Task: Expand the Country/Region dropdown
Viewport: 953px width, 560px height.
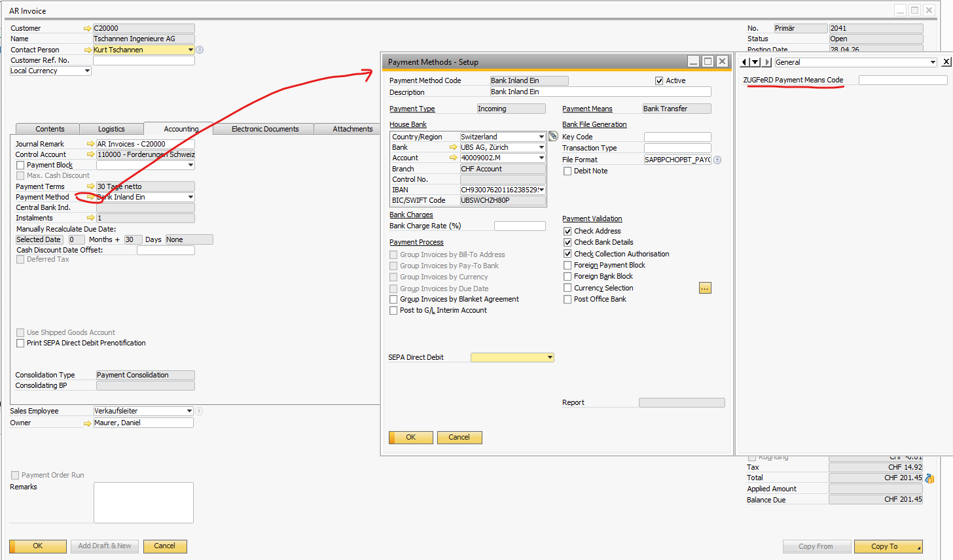Action: (541, 137)
